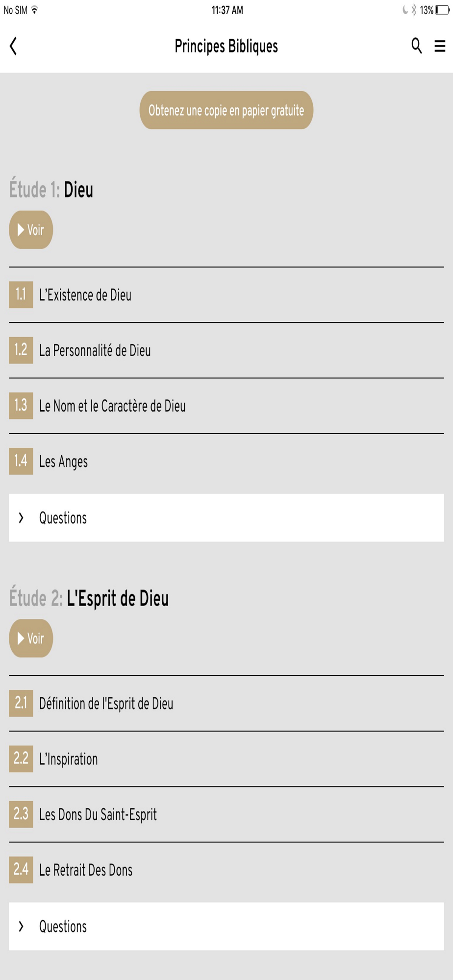Open Le Retrait Des Dons chapter

pyautogui.click(x=226, y=870)
